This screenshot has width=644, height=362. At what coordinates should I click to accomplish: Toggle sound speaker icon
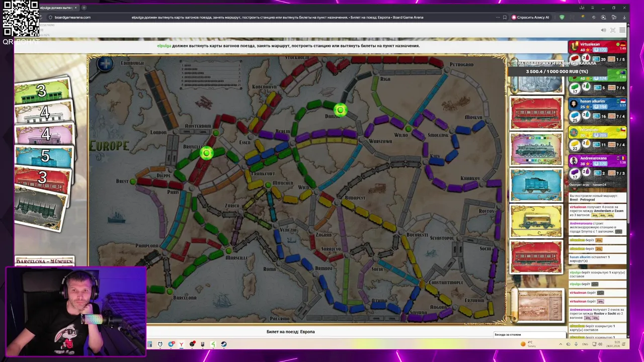point(603,30)
